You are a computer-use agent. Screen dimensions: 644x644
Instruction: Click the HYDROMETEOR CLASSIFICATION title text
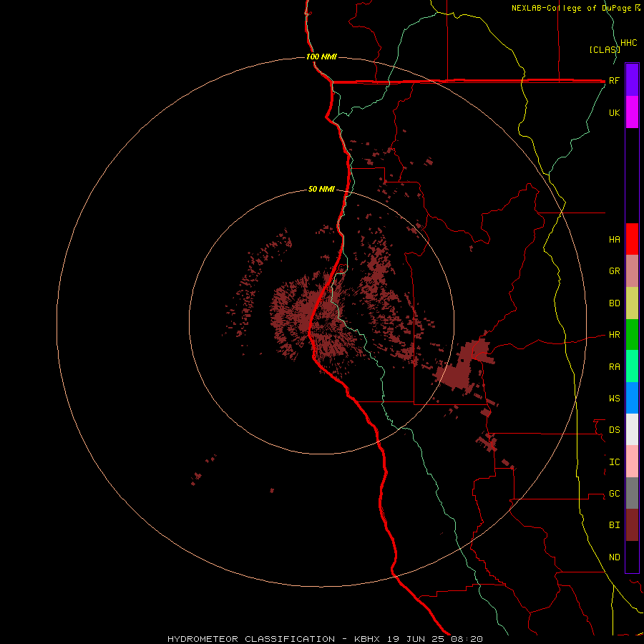(251, 639)
